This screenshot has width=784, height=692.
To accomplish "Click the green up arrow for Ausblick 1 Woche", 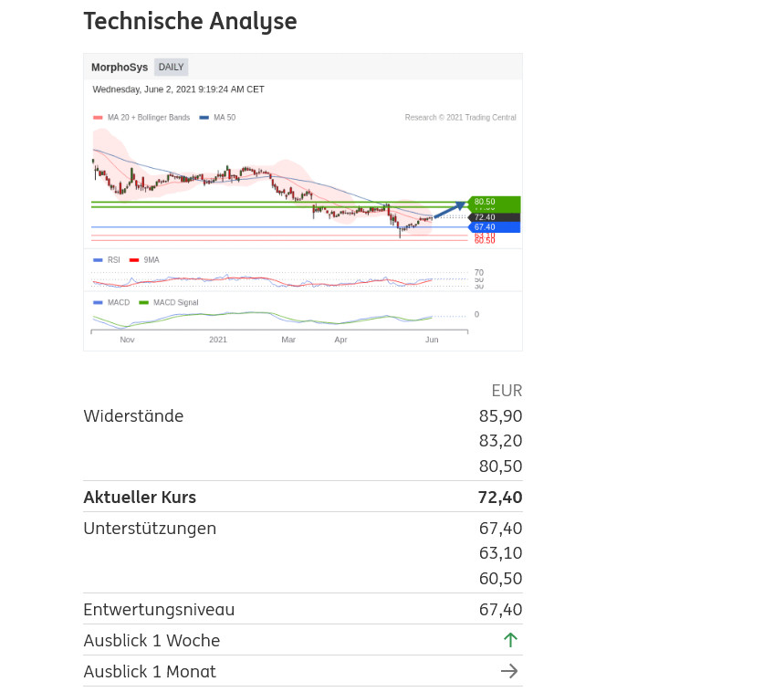I will [x=510, y=640].
